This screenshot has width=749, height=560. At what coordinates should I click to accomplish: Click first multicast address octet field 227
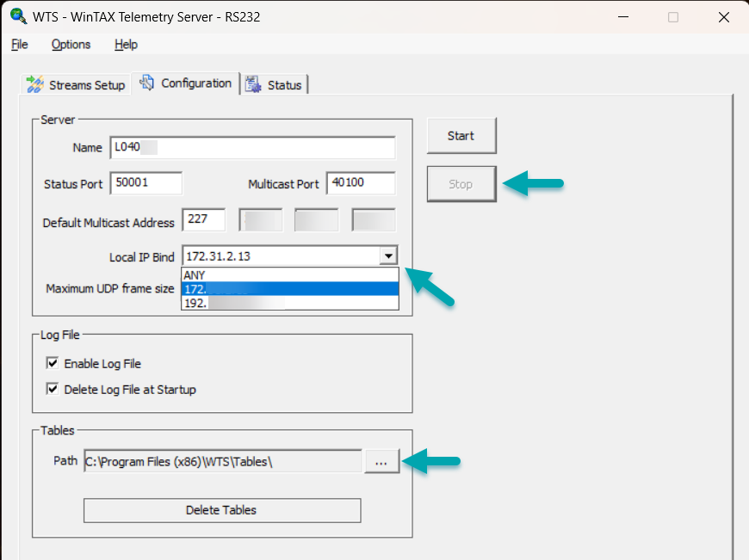(x=204, y=219)
